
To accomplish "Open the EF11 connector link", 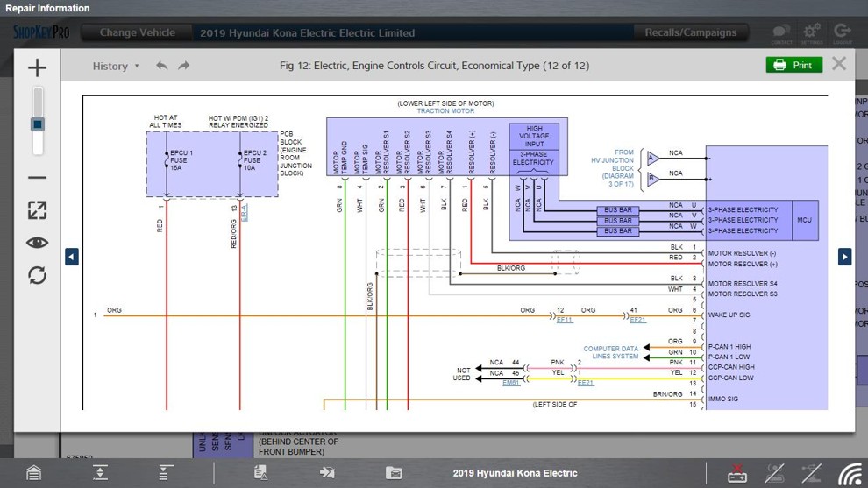I will coord(564,320).
